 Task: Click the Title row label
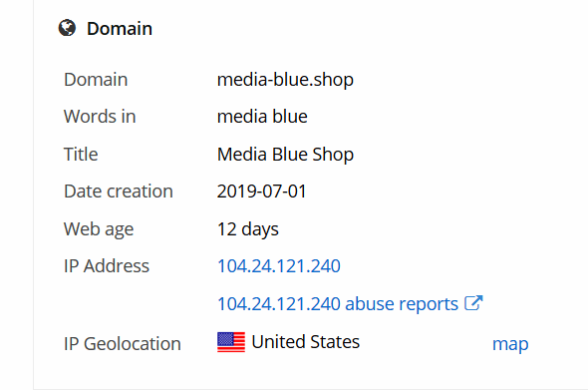pos(81,155)
